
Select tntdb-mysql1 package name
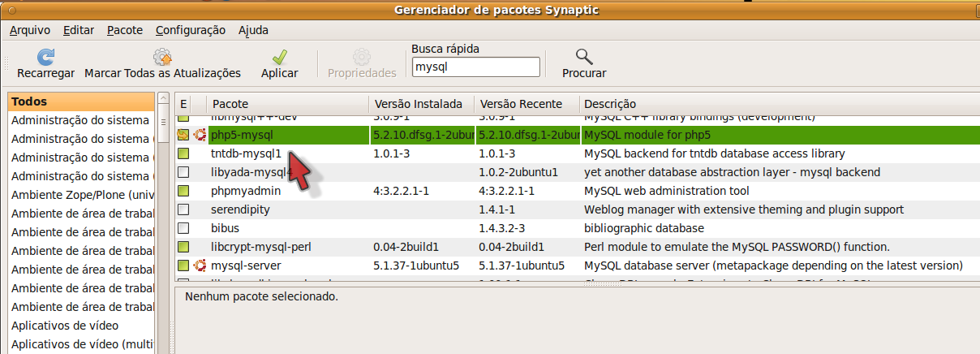point(246,153)
